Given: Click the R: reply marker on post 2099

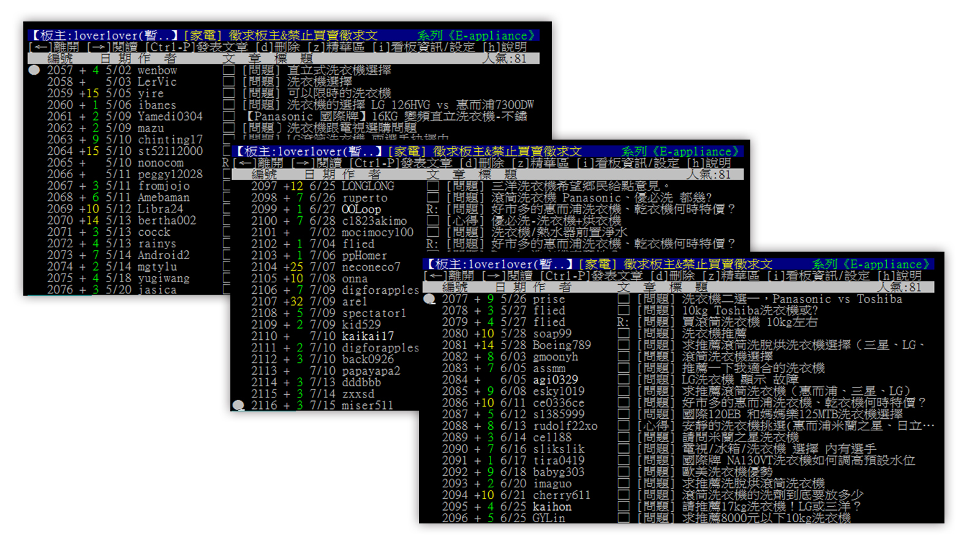Looking at the screenshot, I should pyautogui.click(x=432, y=209).
